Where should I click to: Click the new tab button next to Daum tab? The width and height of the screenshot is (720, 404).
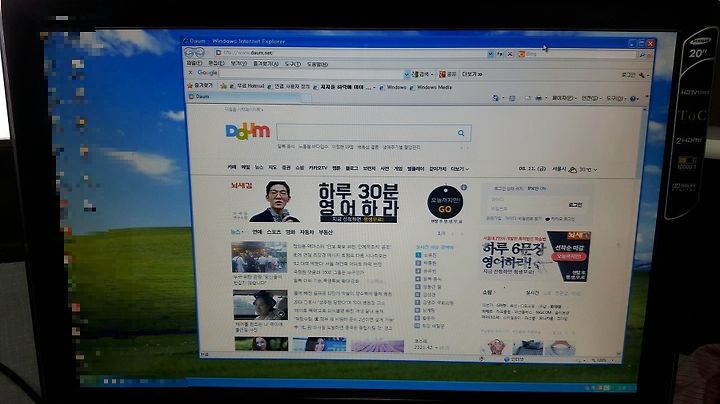tap(307, 97)
